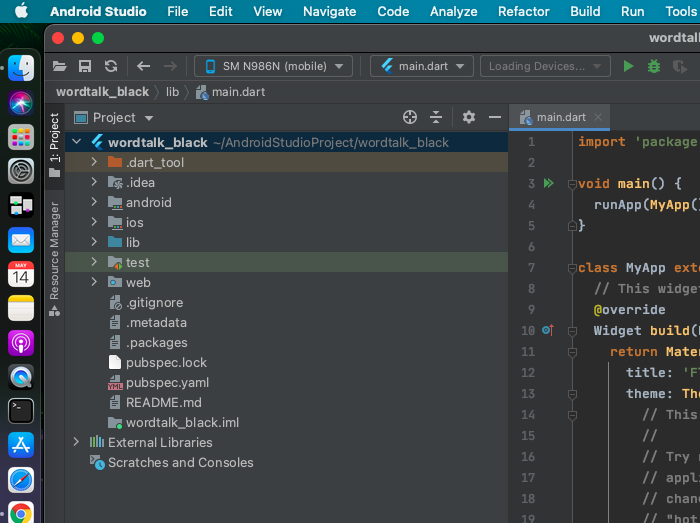The image size is (700, 523).
Task: Collapse the wordtalk_black root node
Action: pyautogui.click(x=76, y=142)
